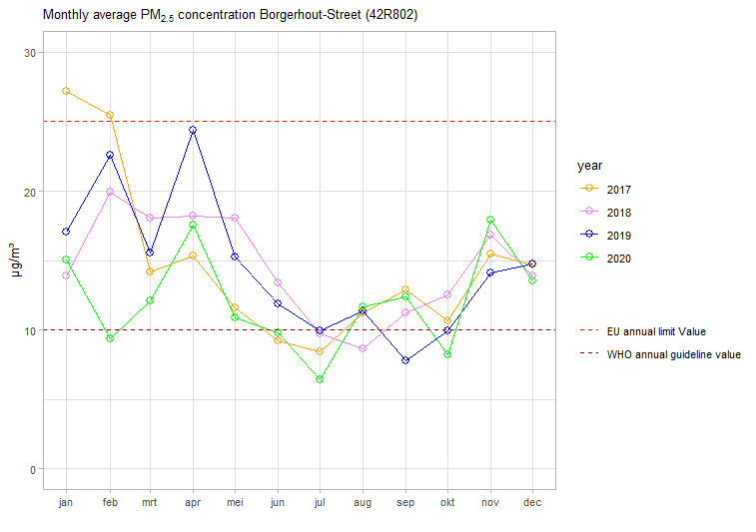Click the green 2020 February data point

(109, 338)
